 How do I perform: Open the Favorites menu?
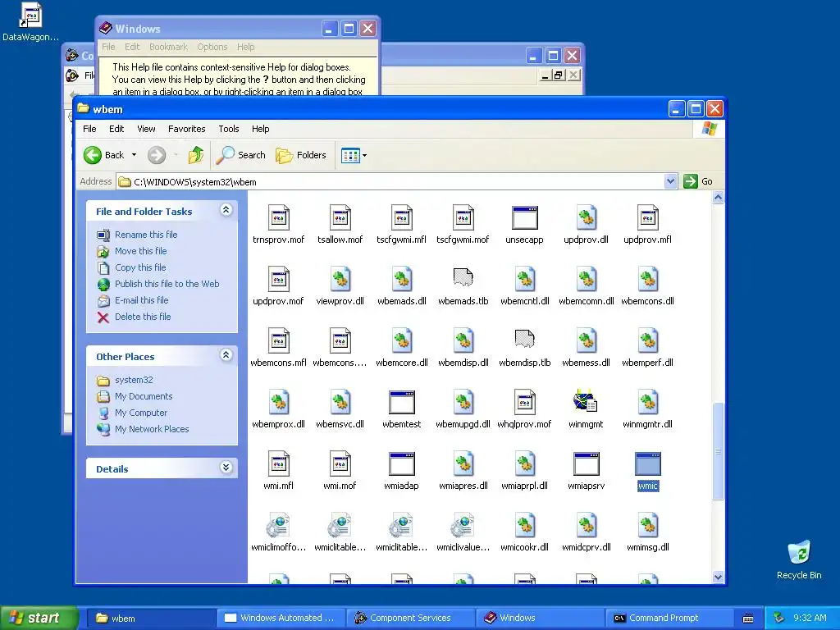[186, 129]
